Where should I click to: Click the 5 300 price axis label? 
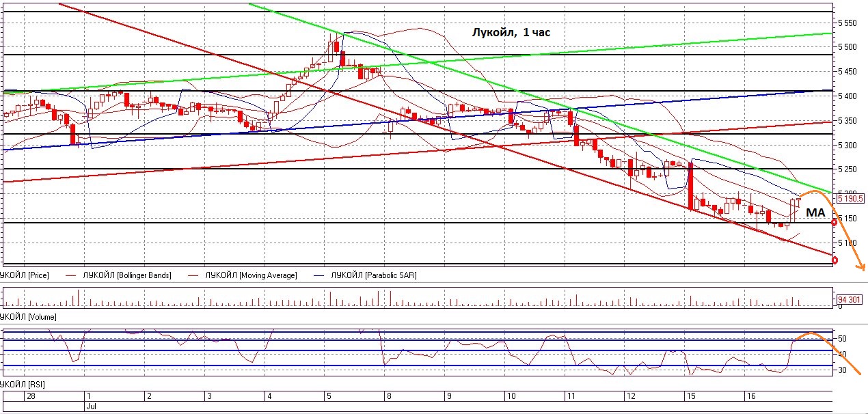coord(847,146)
